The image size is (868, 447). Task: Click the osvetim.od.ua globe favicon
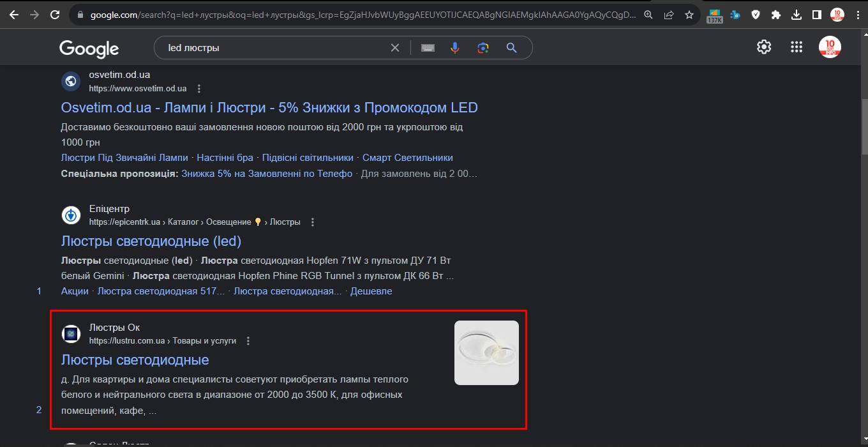[x=71, y=81]
